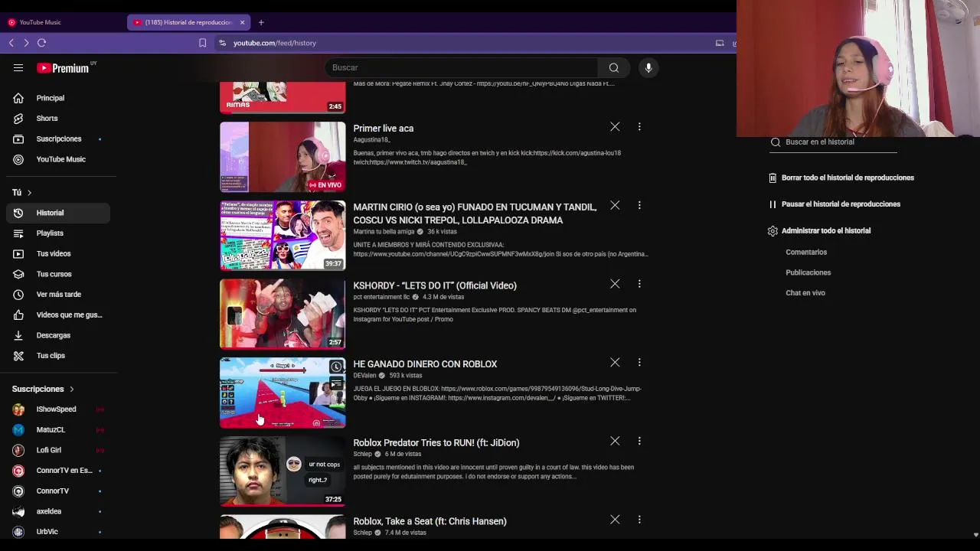Click Buscar en el historial field

tap(833, 142)
